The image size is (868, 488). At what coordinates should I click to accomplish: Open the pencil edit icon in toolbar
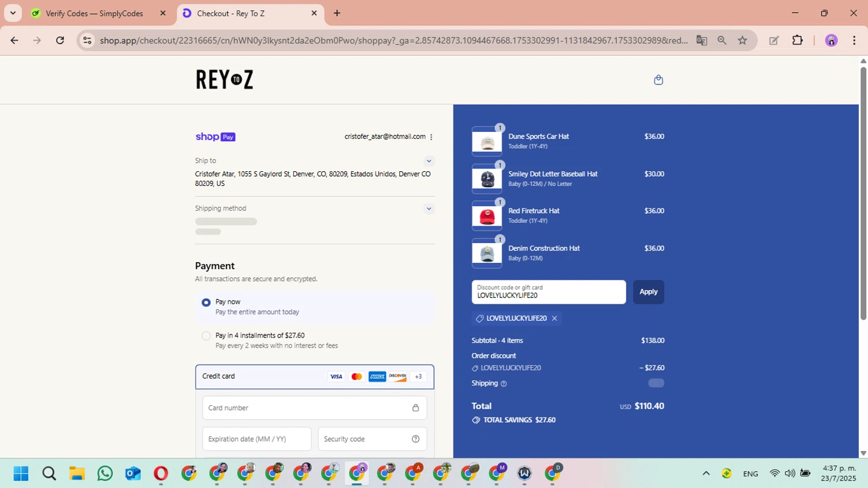tap(774, 41)
